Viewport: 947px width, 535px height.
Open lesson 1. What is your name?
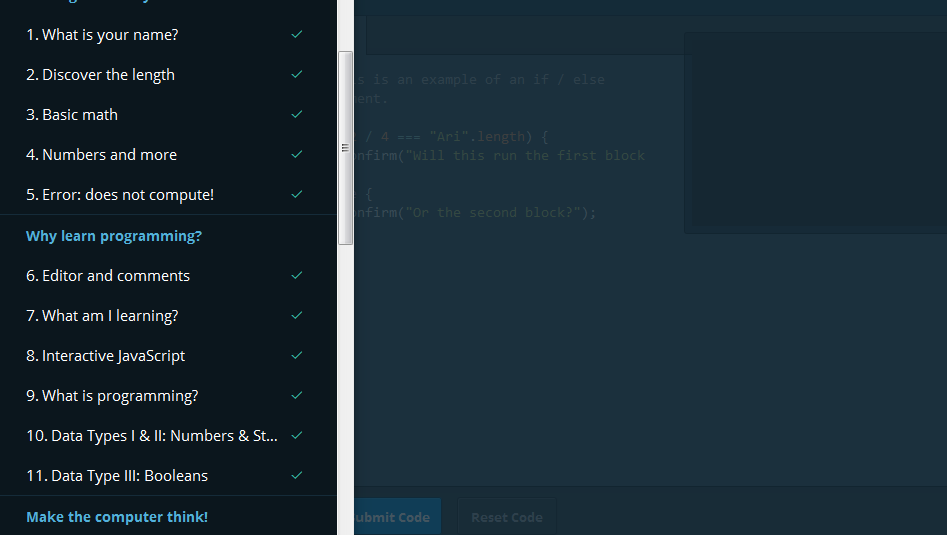point(102,35)
